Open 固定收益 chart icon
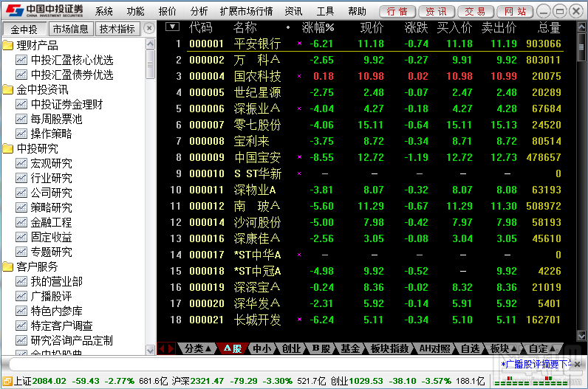Screen dimensions: 588x389 tap(21, 237)
